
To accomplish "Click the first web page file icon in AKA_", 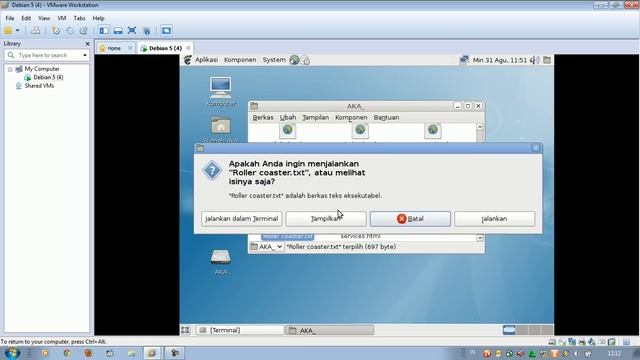I will [287, 131].
